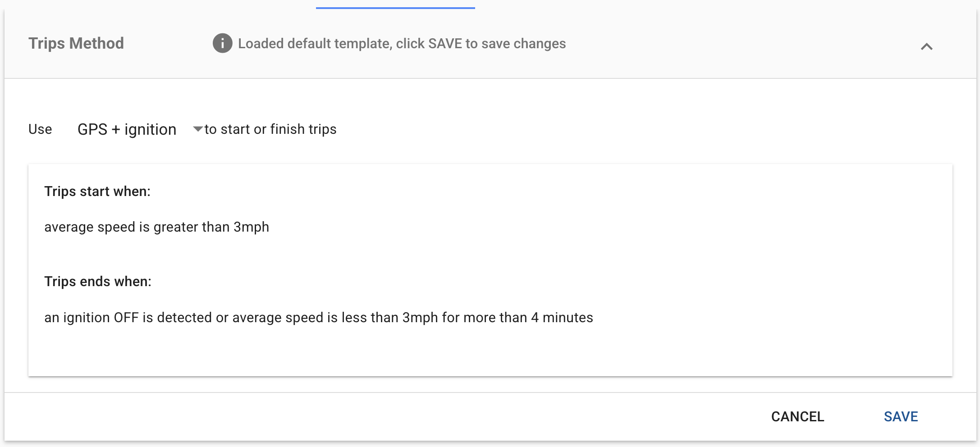Click the word SAVE in the info message
The height and width of the screenshot is (447, 980).
click(x=445, y=43)
